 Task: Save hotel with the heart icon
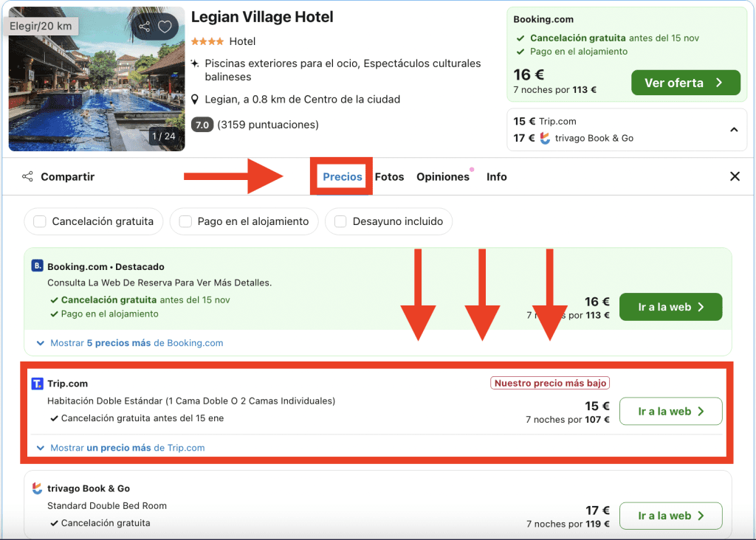[x=165, y=27]
